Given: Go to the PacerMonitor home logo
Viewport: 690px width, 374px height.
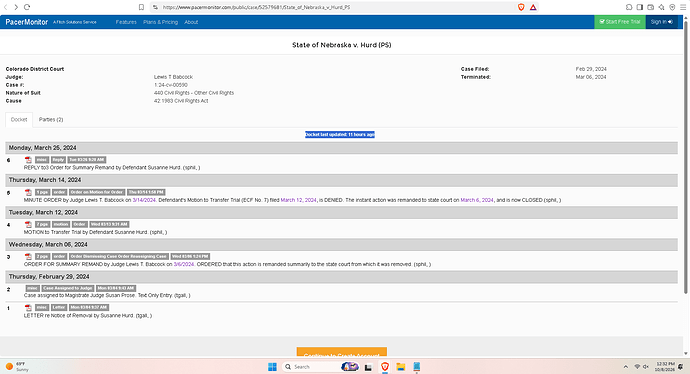Looking at the screenshot, I should pos(26,22).
